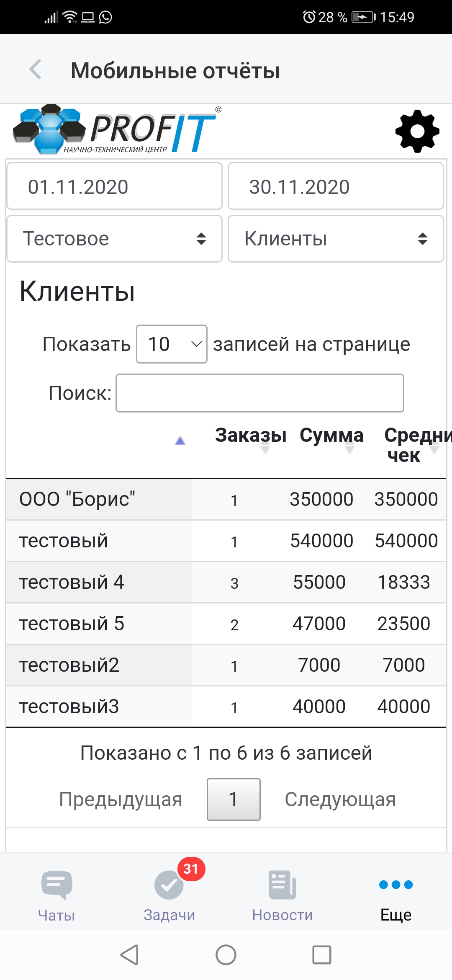Tap the Еще three-dots icon

(395, 885)
